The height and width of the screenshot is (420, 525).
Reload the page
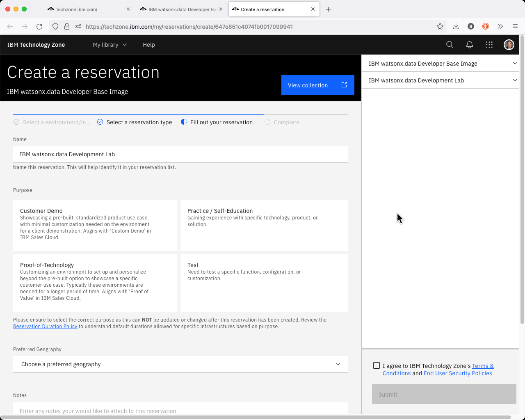tap(39, 26)
